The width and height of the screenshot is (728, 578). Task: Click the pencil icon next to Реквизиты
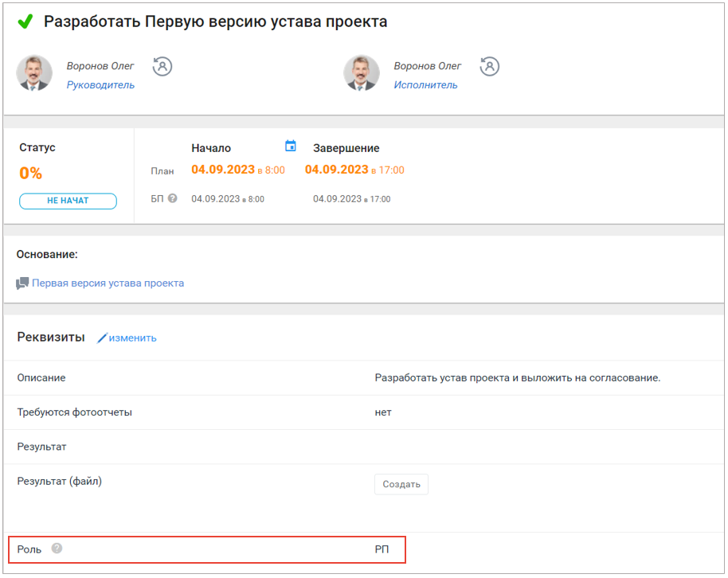tap(101, 338)
